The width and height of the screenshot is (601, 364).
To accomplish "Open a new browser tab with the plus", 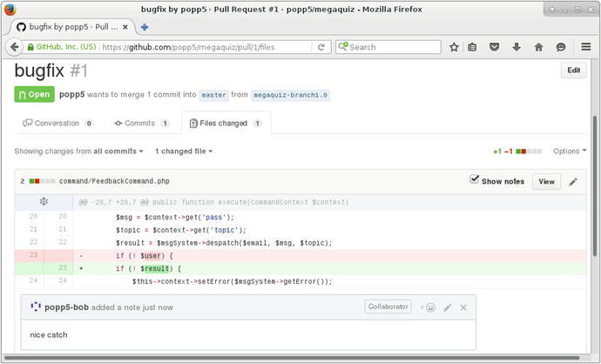I will pyautogui.click(x=145, y=27).
